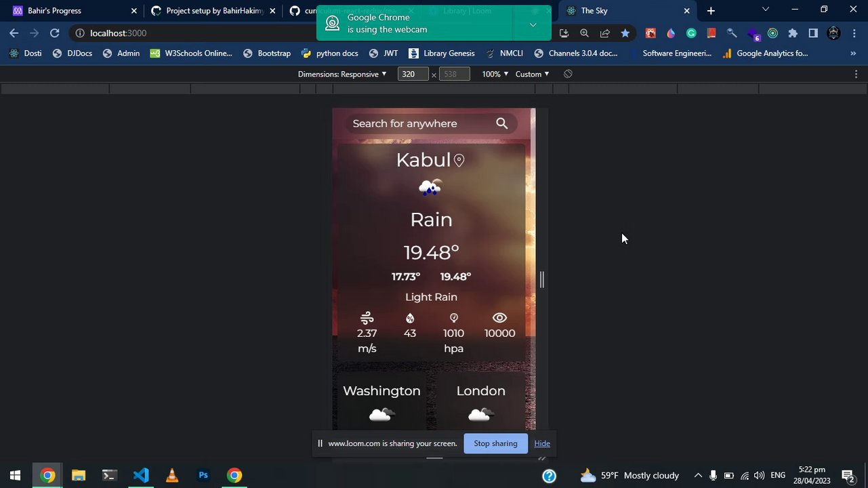The image size is (868, 488).
Task: Click the purple extension icon with badge 6
Action: [753, 34]
